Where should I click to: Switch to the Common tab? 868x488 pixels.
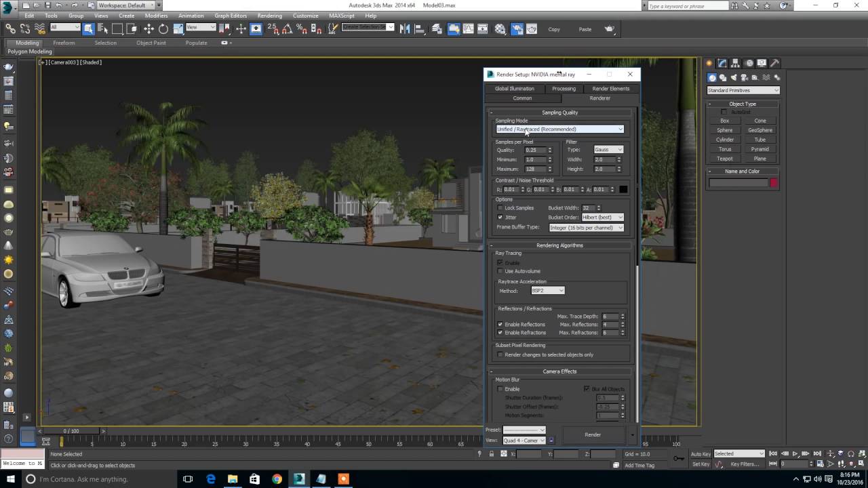click(522, 98)
